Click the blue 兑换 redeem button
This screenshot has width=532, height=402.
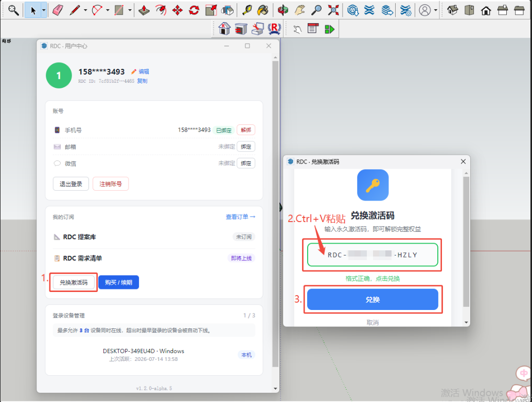373,300
